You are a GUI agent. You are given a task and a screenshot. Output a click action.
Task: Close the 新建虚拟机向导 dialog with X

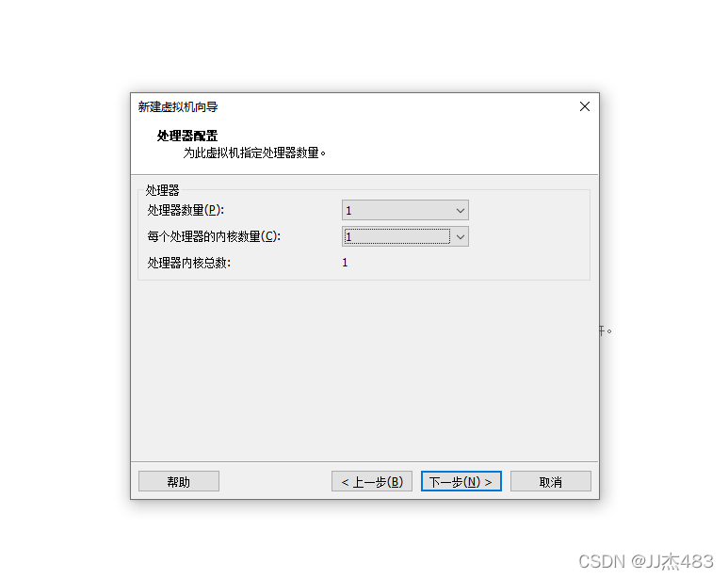(585, 106)
